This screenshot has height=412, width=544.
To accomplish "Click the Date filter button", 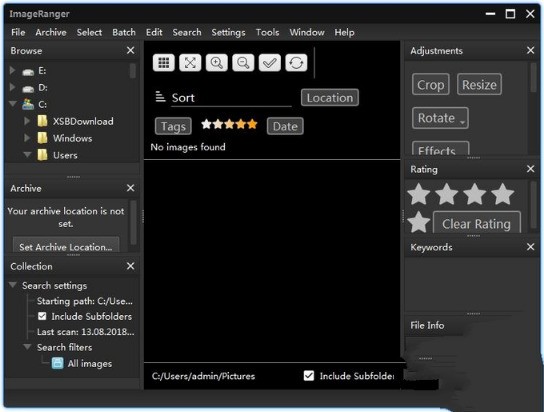I will tap(285, 126).
